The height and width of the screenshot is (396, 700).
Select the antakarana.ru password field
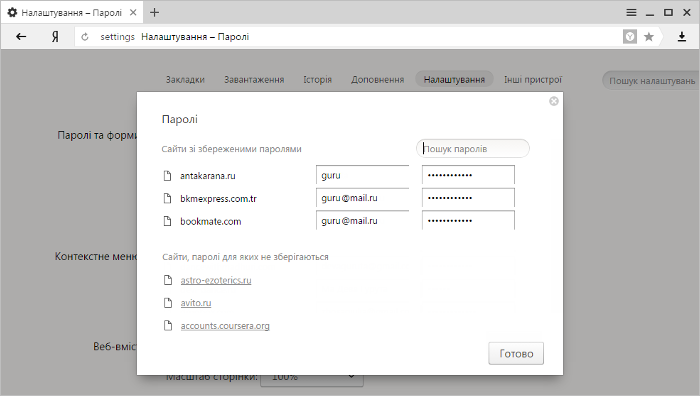coord(468,175)
